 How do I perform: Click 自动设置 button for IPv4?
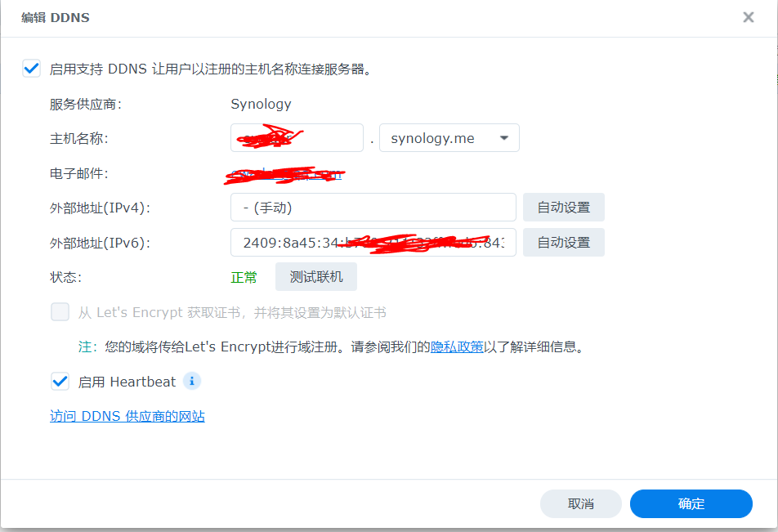(564, 207)
